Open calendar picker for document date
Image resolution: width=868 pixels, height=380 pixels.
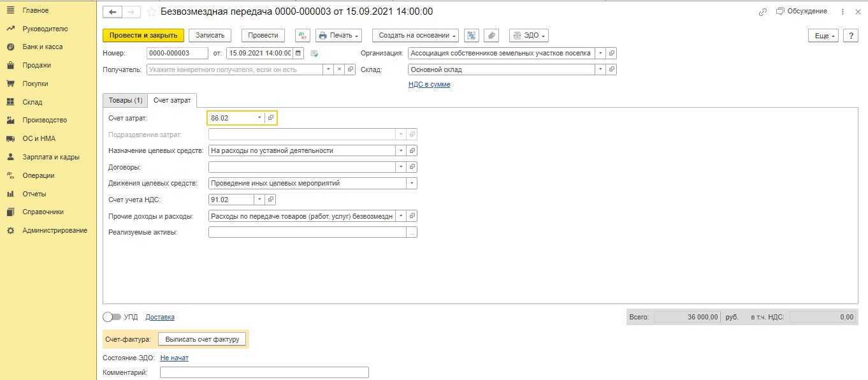pyautogui.click(x=298, y=53)
